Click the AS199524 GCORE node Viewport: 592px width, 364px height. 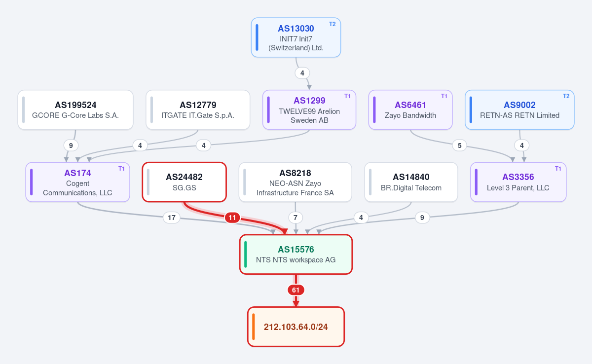pyautogui.click(x=75, y=110)
